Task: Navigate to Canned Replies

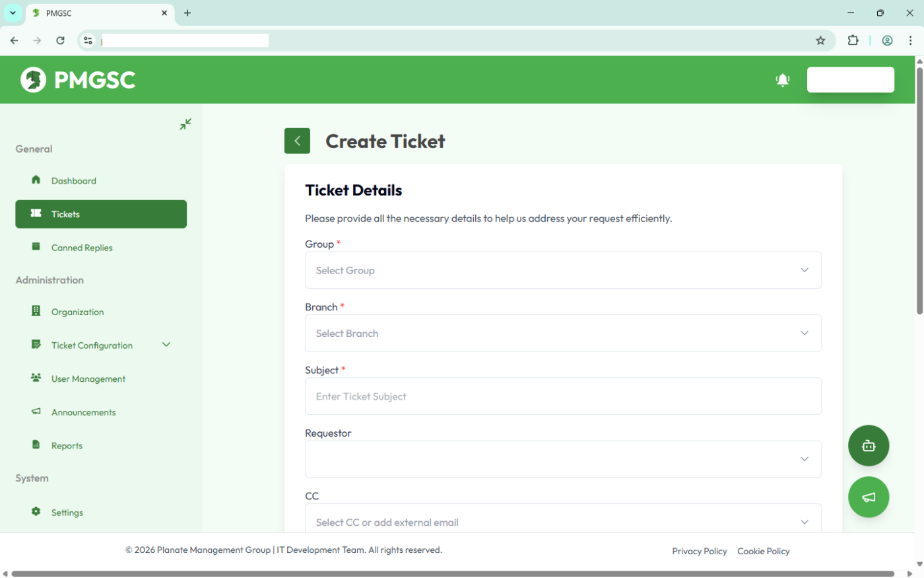Action: (82, 248)
